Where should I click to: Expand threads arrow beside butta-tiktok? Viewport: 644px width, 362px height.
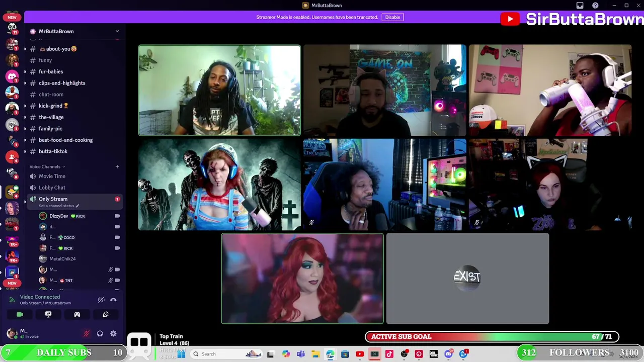coord(25,151)
